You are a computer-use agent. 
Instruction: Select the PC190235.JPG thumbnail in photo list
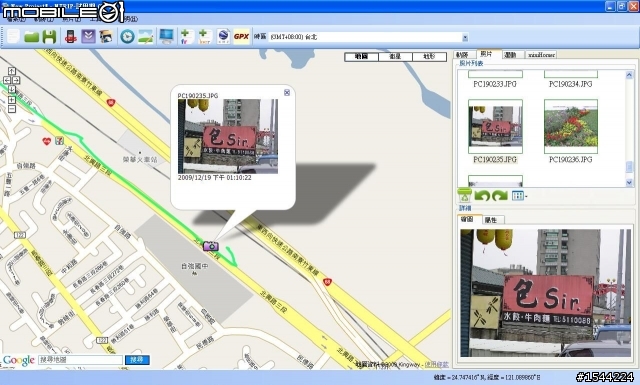pos(496,126)
